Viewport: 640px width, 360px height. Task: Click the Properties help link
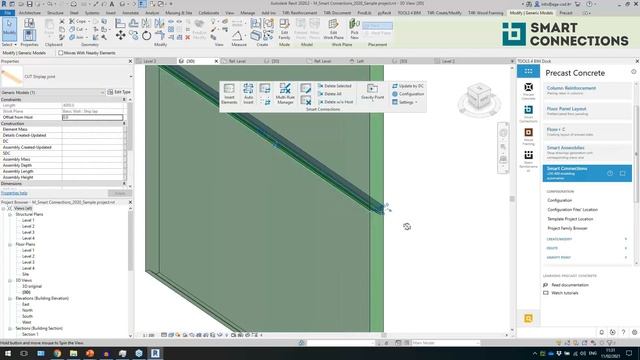pos(14,193)
